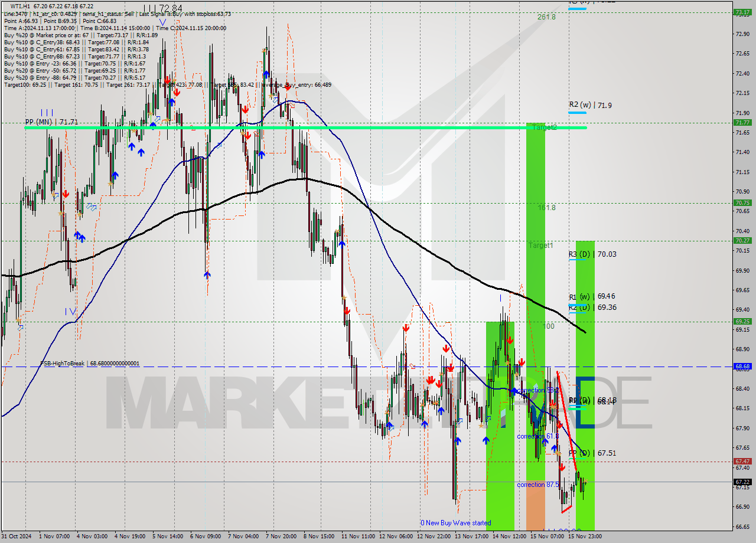Select the 'PP (MN) | 71.71' pivot label
The image size is (756, 543).
(51, 122)
